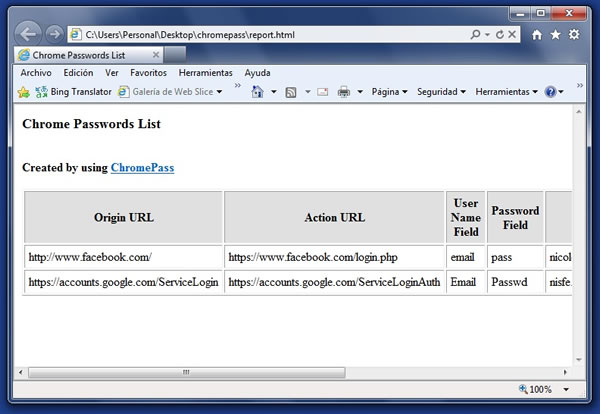The width and height of the screenshot is (600, 414).
Task: Click the search magnifier icon in address bar
Action: [x=475, y=34]
